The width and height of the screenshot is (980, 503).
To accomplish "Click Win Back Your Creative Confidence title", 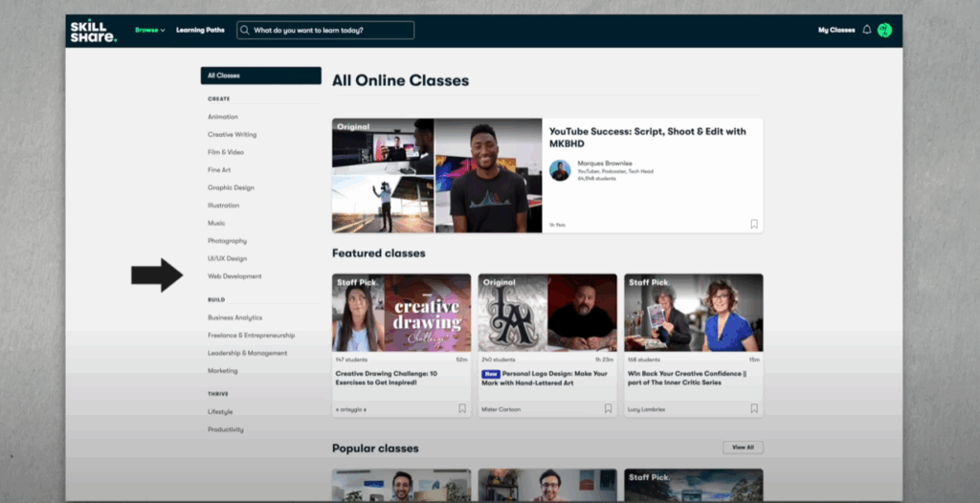I will pos(687,378).
